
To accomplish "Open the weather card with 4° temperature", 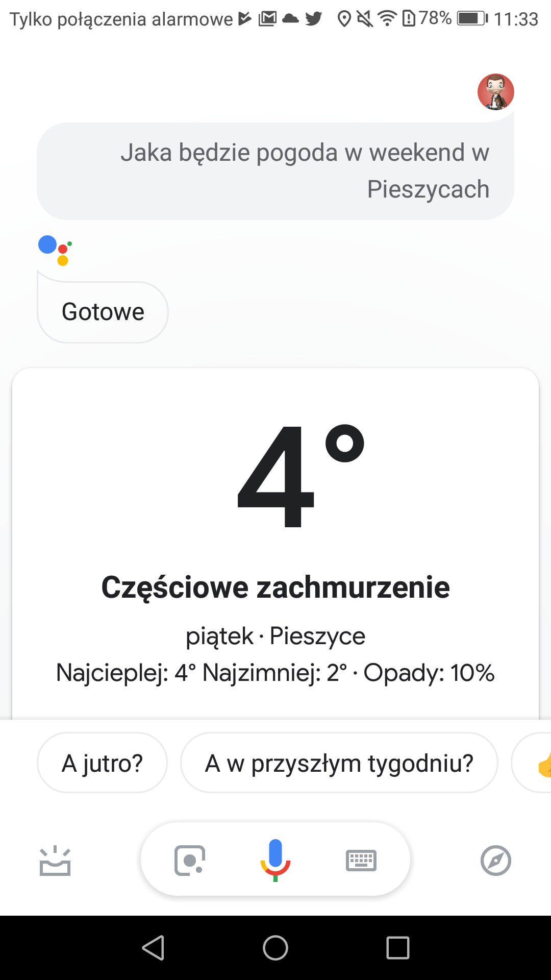I will [x=275, y=544].
